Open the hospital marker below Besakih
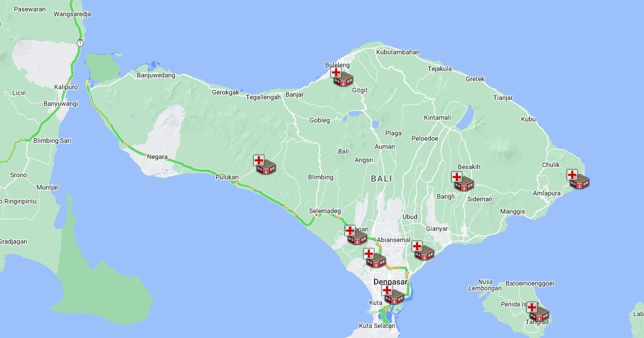This screenshot has height=338, width=644. (x=462, y=182)
